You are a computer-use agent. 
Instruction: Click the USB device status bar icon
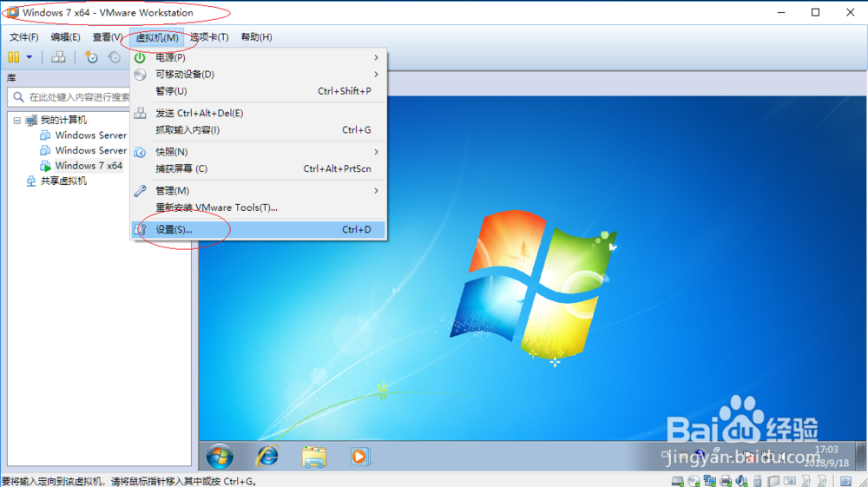[x=757, y=481]
